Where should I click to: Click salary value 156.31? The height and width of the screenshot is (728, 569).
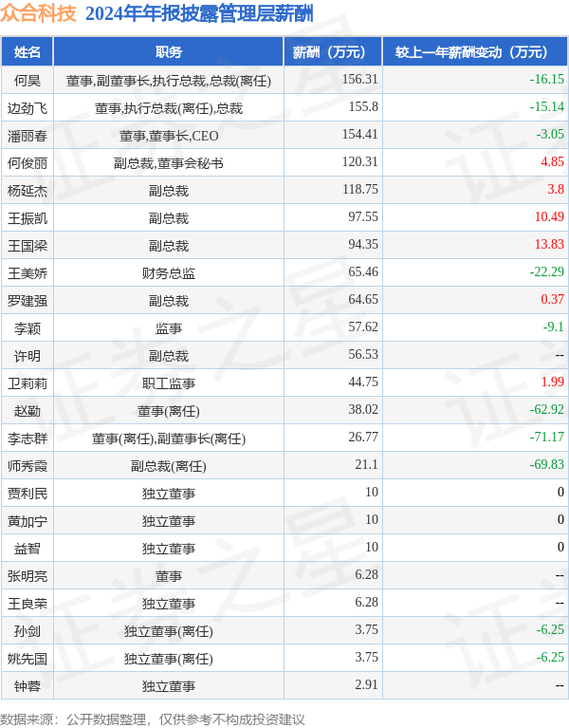click(360, 79)
